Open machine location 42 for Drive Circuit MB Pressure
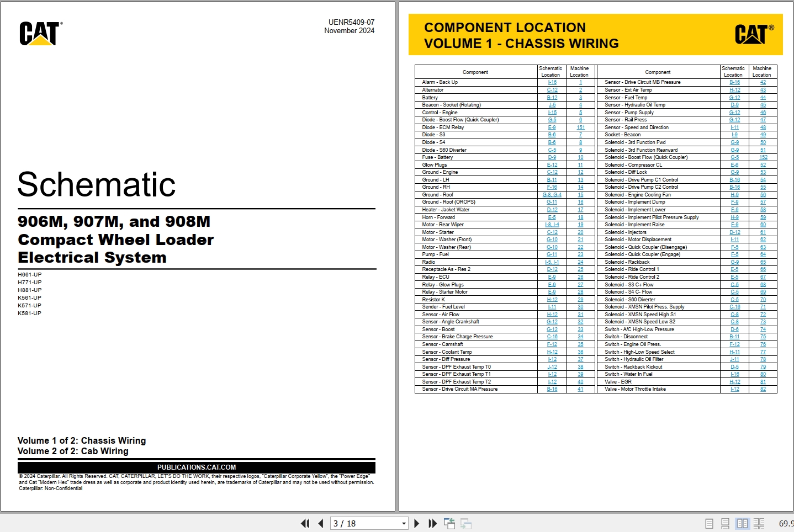 [x=763, y=82]
